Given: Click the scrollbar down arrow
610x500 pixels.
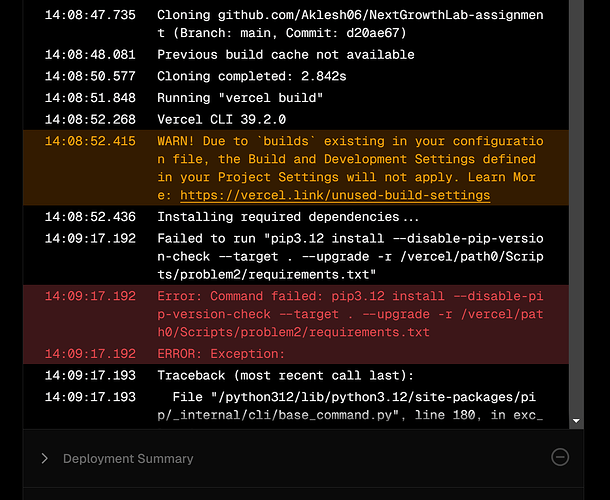Looking at the screenshot, I should [x=576, y=421].
